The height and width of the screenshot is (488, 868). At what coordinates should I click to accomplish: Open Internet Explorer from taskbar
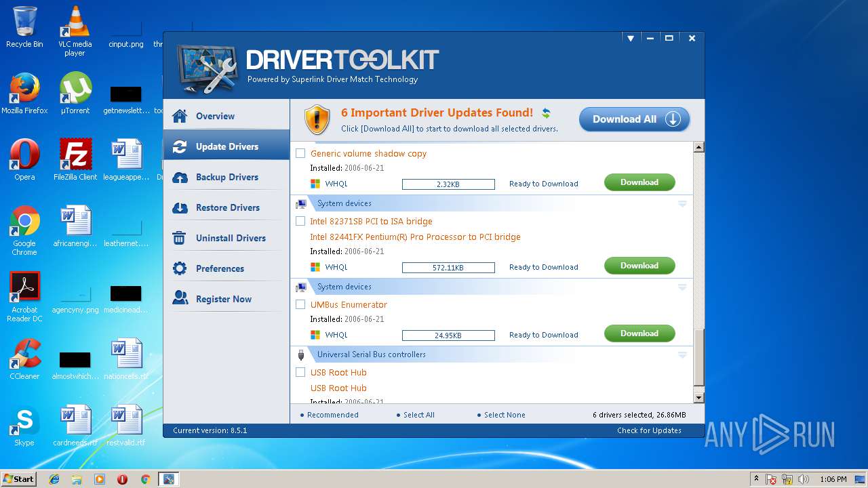tap(54, 479)
